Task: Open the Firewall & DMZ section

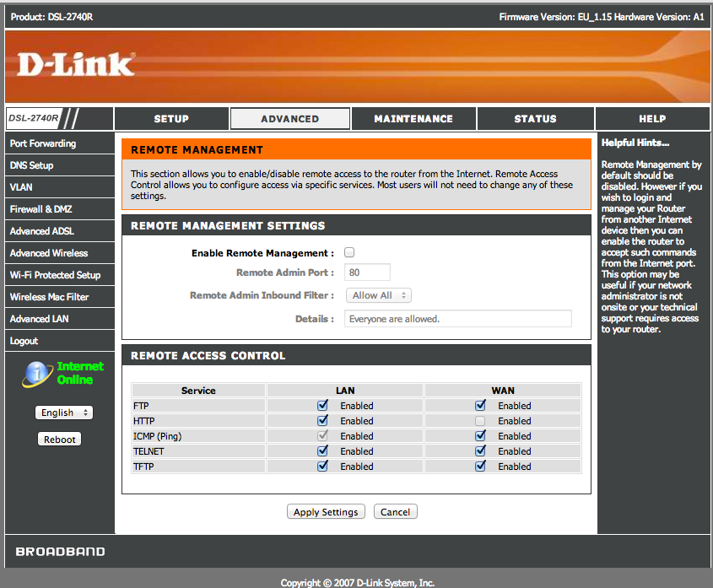Action: click(x=41, y=208)
